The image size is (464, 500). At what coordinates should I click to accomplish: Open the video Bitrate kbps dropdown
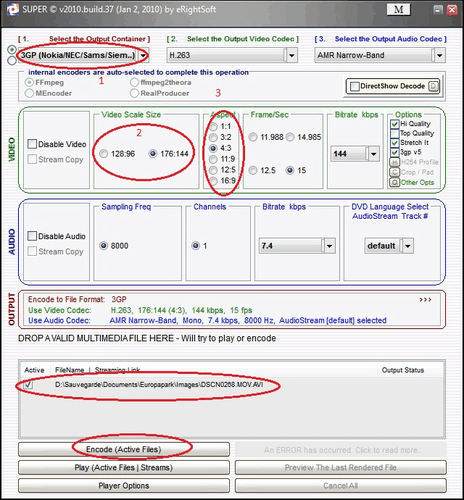coord(374,154)
